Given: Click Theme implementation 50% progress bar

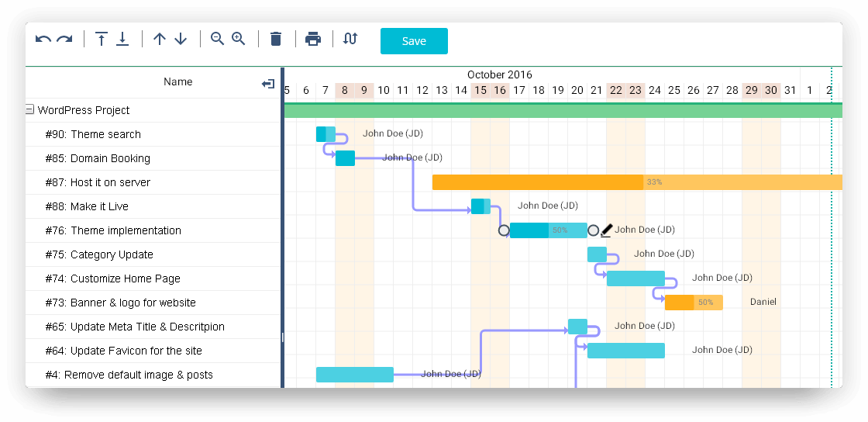Looking at the screenshot, I should (x=548, y=230).
